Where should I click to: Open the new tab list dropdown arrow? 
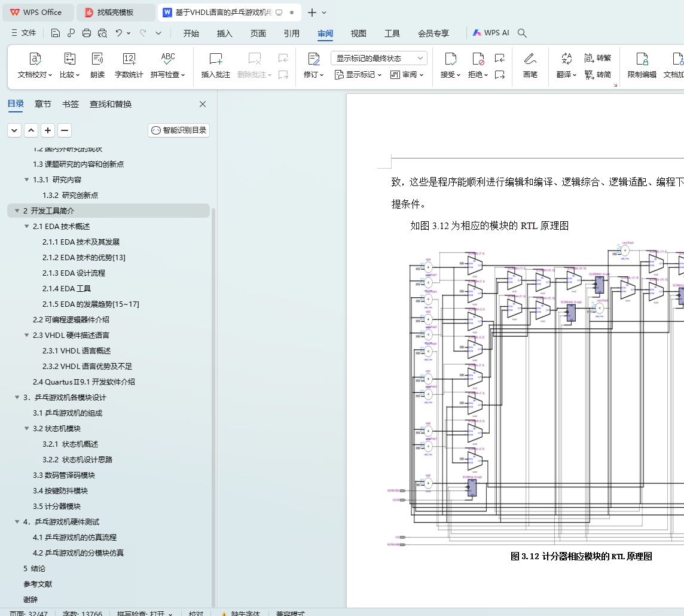[324, 13]
